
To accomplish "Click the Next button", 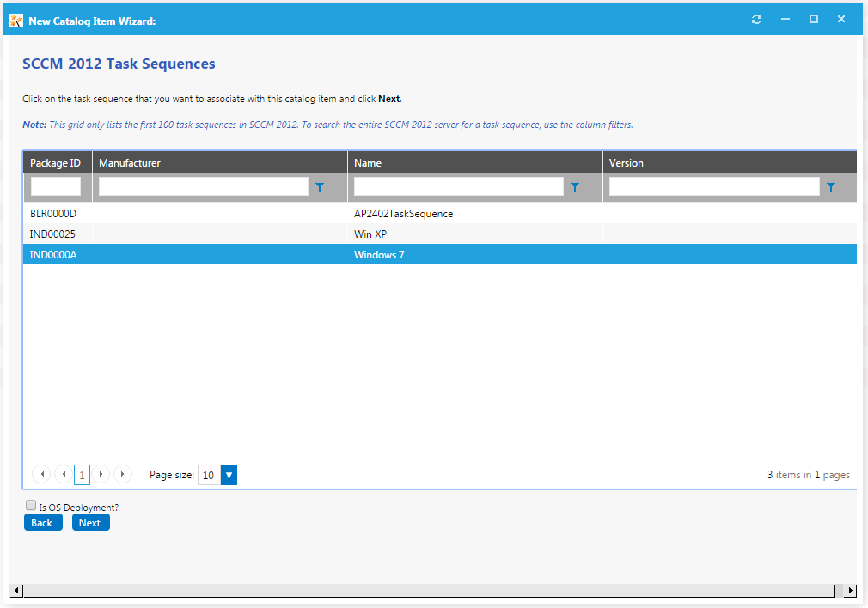I will (90, 522).
